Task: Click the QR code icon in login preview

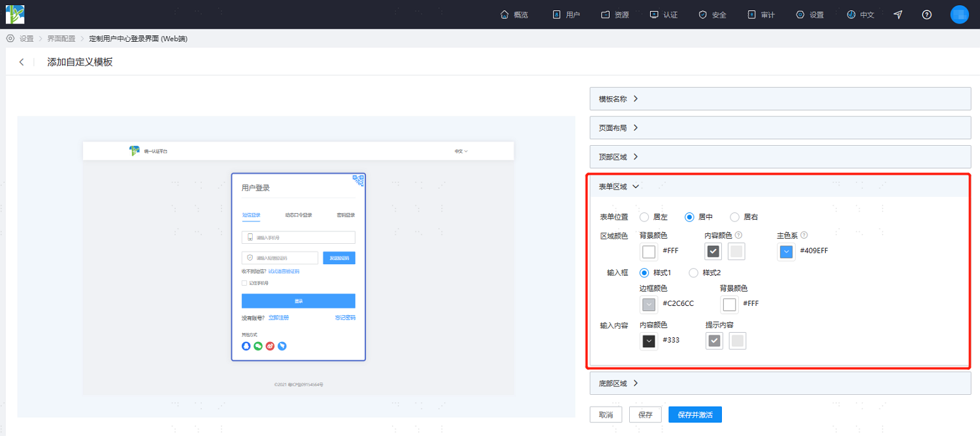Action: 358,180
